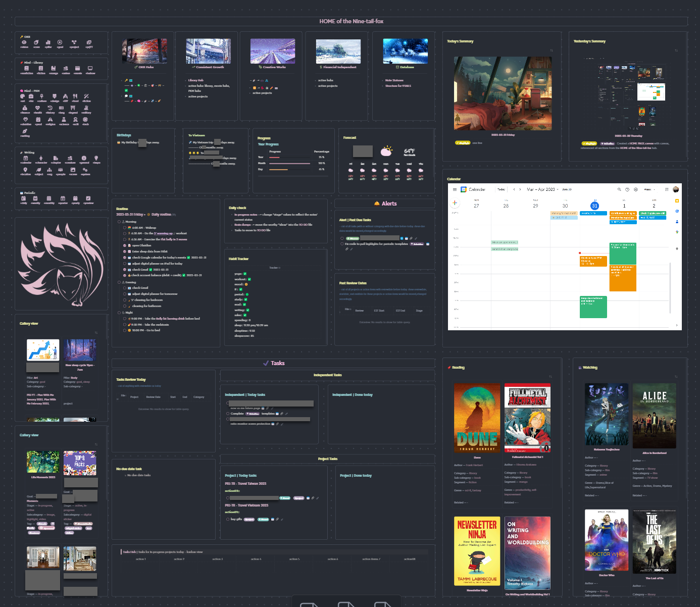Open the Google apps launcher grid
Image resolution: width=700 pixels, height=607 pixels.
coord(667,189)
